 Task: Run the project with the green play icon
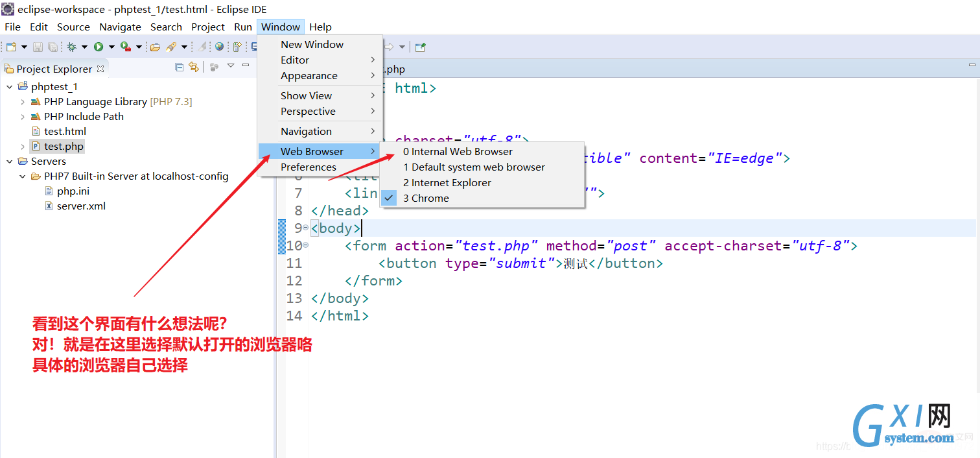99,47
